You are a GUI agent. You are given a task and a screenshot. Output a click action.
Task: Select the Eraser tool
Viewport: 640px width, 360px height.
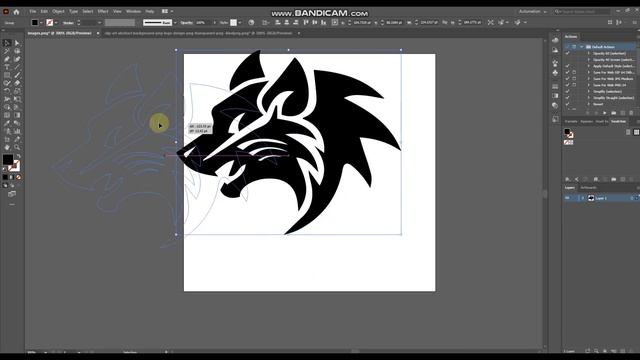tap(17, 83)
